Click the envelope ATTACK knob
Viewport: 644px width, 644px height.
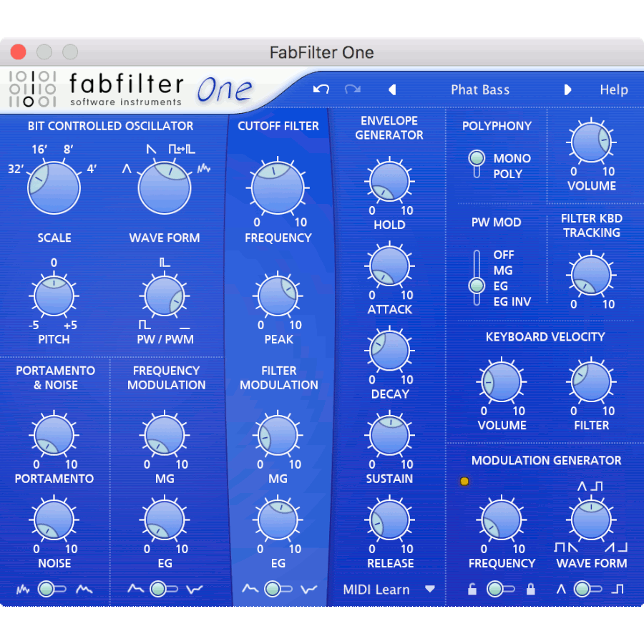click(x=390, y=266)
